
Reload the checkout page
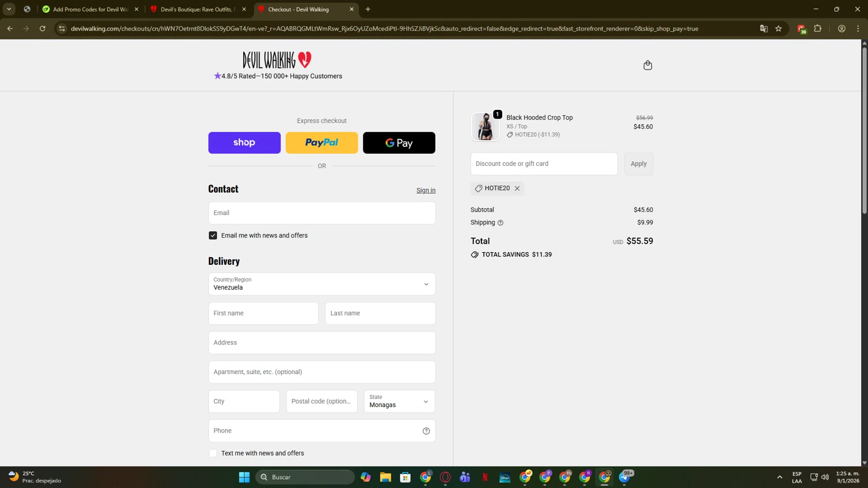click(x=42, y=28)
